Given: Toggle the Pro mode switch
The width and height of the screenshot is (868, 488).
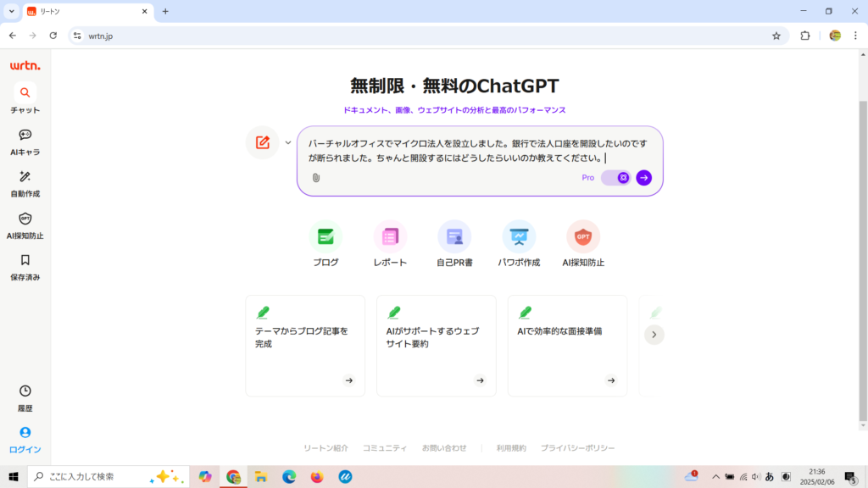Looking at the screenshot, I should pyautogui.click(x=616, y=178).
